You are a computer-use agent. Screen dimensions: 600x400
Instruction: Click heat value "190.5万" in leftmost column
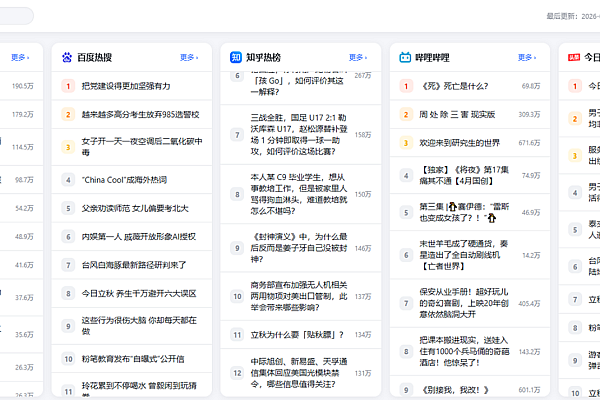[23, 86]
